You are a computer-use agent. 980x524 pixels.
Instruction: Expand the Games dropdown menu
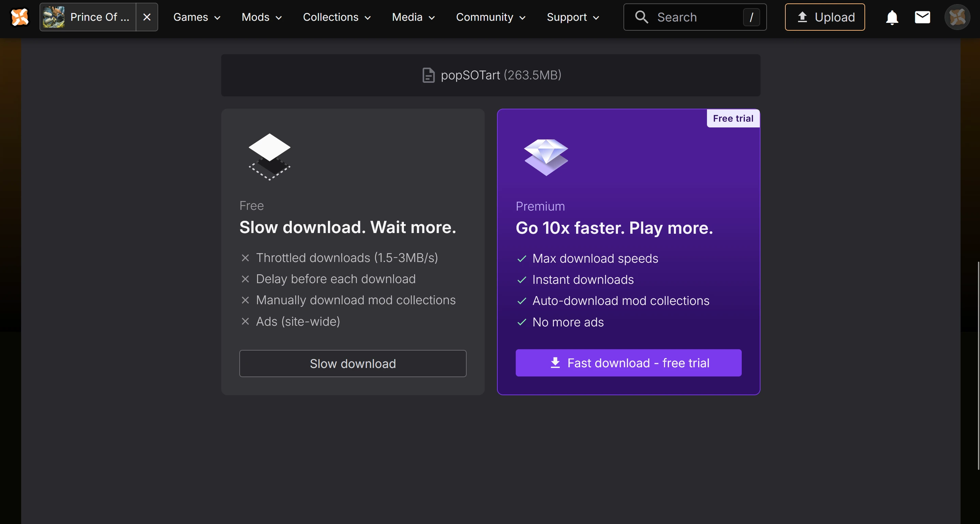197,17
